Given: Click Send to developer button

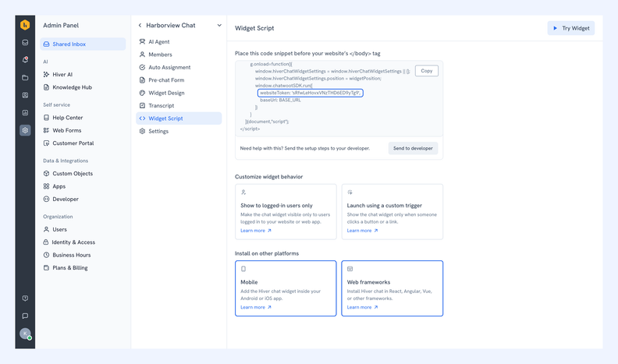Looking at the screenshot, I should [x=413, y=148].
